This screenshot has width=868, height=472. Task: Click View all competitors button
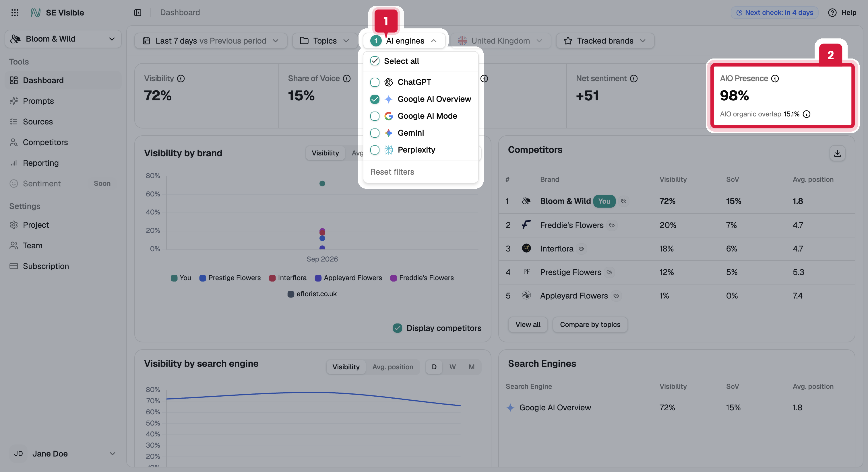[x=528, y=325]
